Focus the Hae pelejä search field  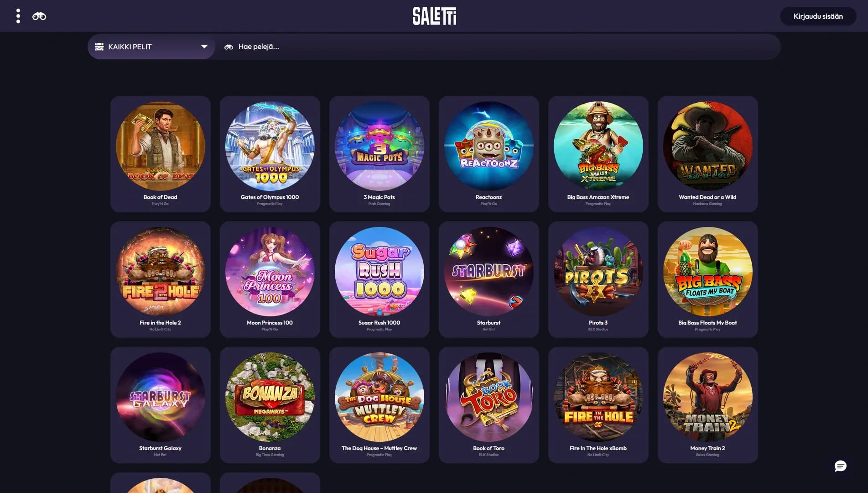point(498,47)
